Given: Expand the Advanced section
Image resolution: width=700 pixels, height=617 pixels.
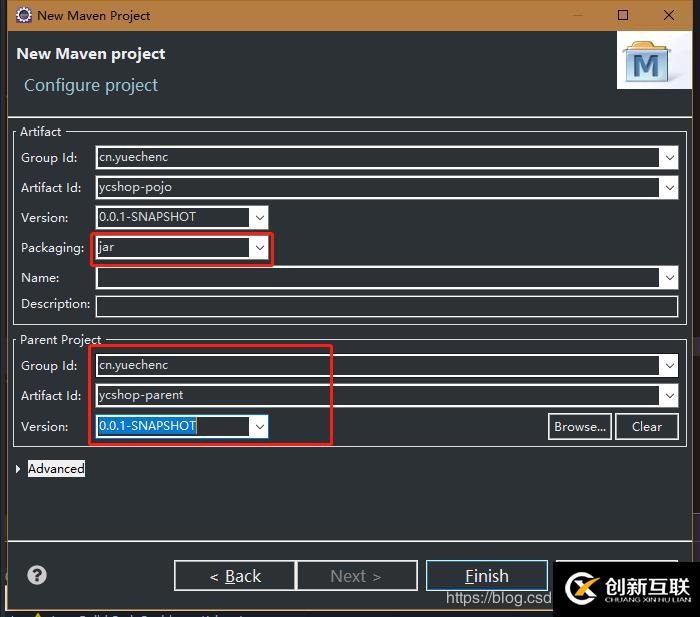Looking at the screenshot, I should [18, 469].
